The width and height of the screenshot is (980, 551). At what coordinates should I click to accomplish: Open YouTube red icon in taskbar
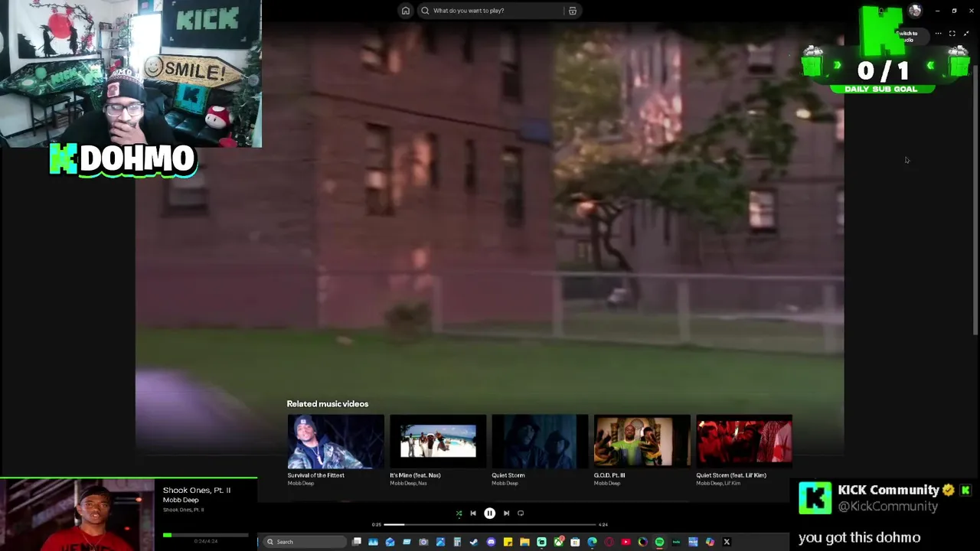626,542
